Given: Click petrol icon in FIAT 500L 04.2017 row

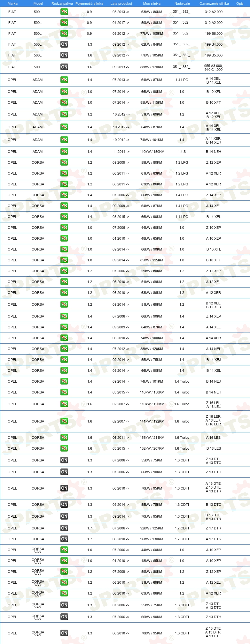Looking at the screenshot, I should click(64, 23).
